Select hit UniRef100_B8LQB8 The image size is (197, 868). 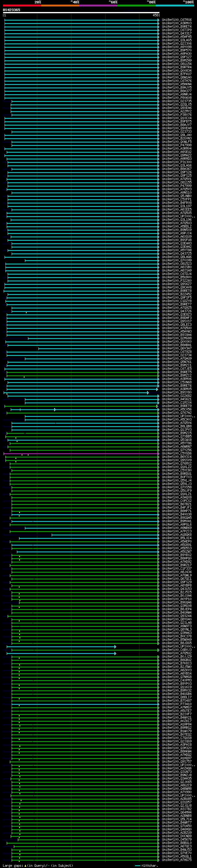click(x=176, y=426)
